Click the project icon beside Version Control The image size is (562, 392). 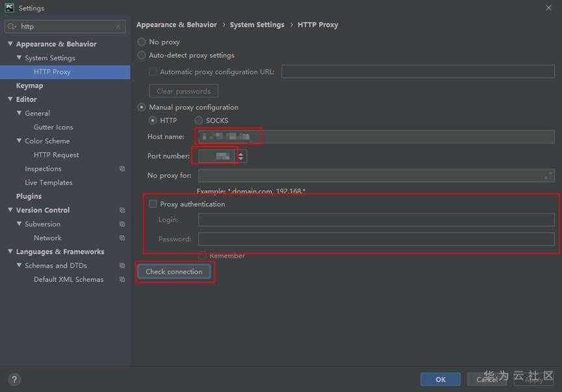coord(122,210)
